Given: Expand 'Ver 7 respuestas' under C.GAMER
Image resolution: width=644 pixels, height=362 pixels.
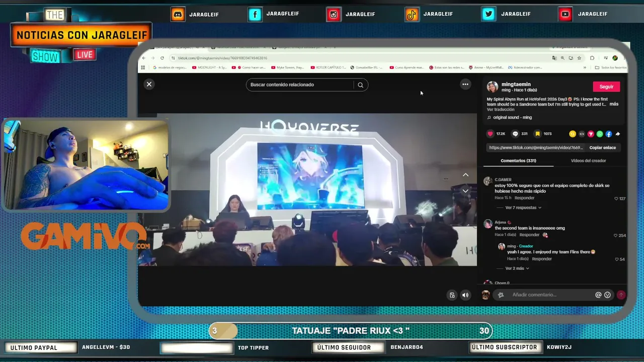Looking at the screenshot, I should point(523,208).
